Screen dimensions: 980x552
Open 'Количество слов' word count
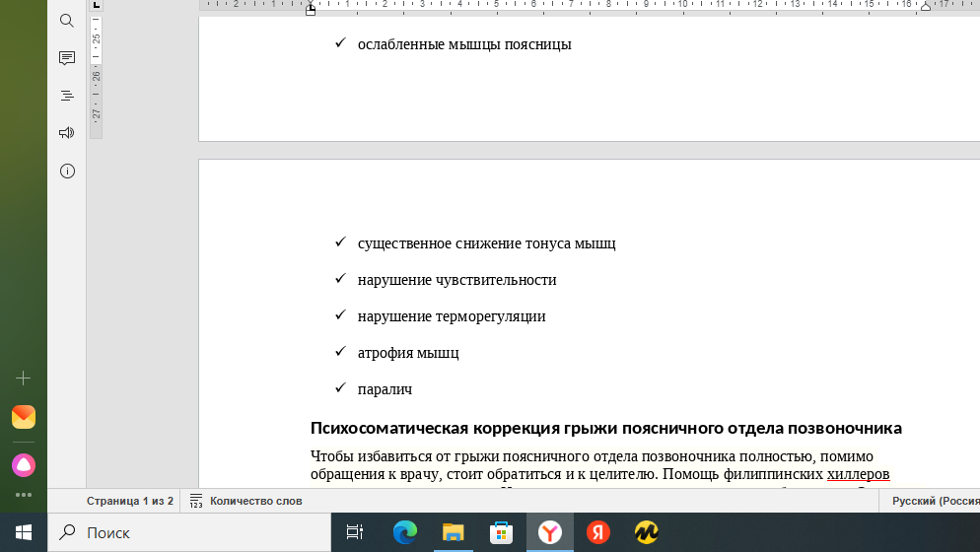255,502
